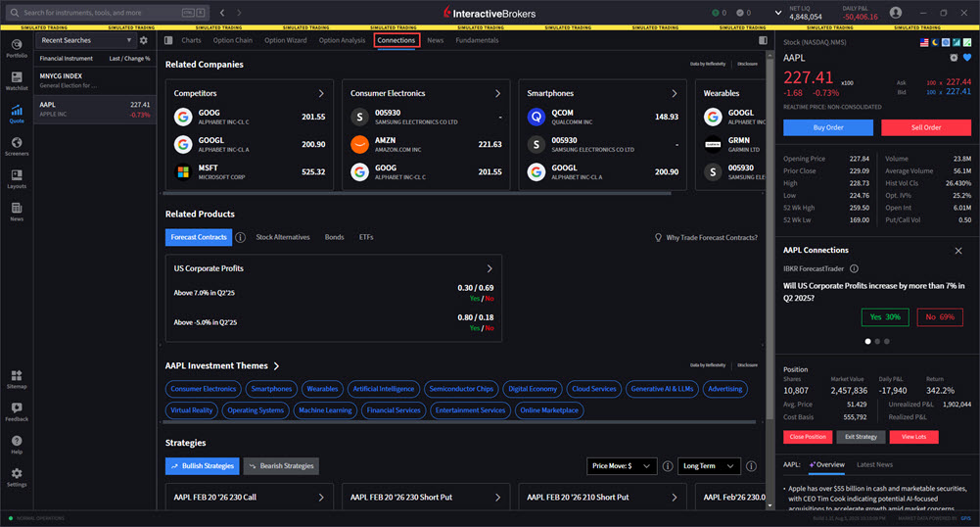Expand the Competitors card chevron
Image resolution: width=980 pixels, height=527 pixels.
click(321, 94)
